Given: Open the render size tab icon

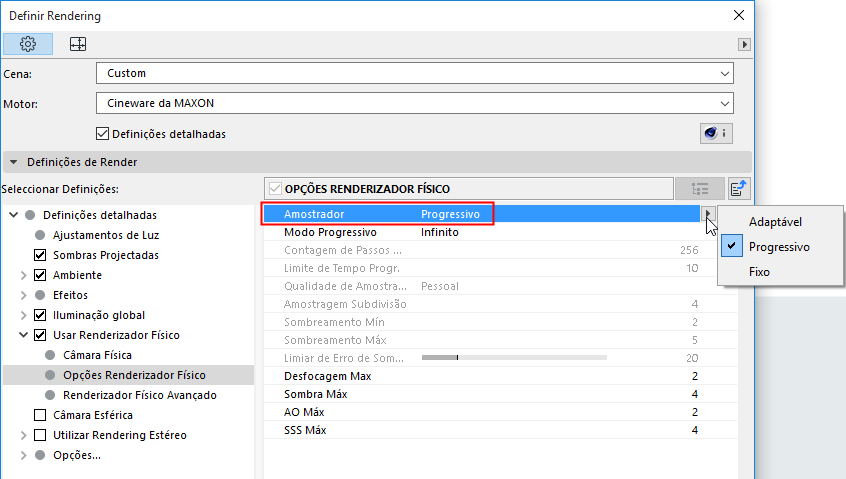Looking at the screenshot, I should click(x=78, y=44).
